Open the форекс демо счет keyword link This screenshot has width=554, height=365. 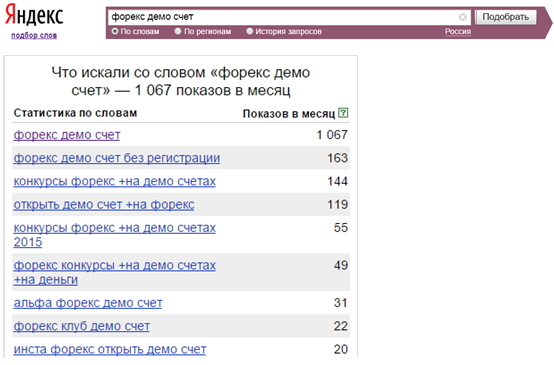pos(67,135)
